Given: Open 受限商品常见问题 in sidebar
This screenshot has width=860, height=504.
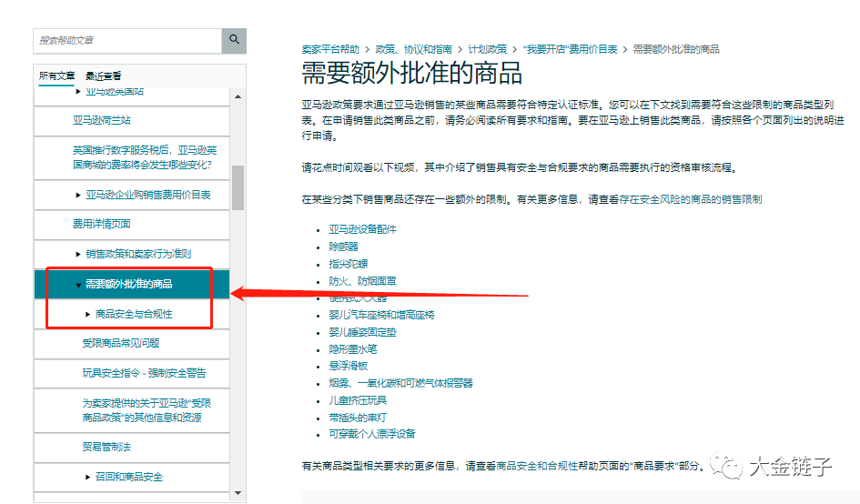Looking at the screenshot, I should (121, 343).
